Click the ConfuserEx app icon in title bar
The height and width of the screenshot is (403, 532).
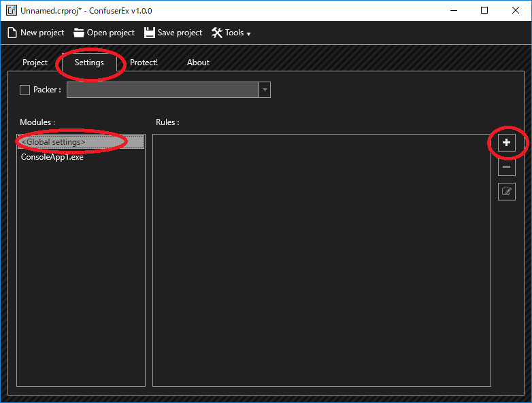pyautogui.click(x=11, y=10)
